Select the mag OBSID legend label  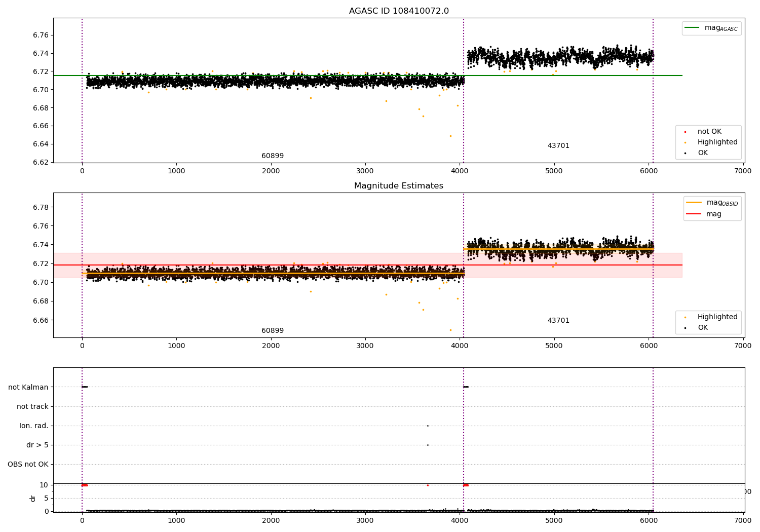(x=723, y=203)
